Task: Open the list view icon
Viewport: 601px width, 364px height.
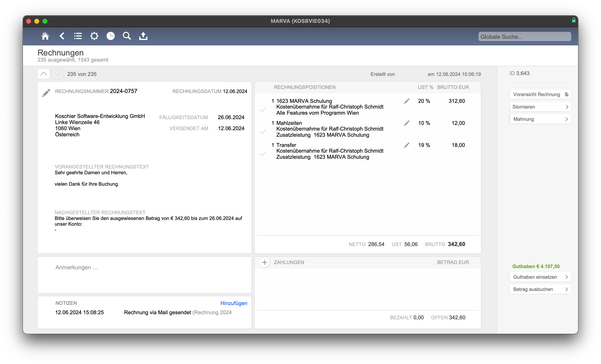Action: coord(78,36)
